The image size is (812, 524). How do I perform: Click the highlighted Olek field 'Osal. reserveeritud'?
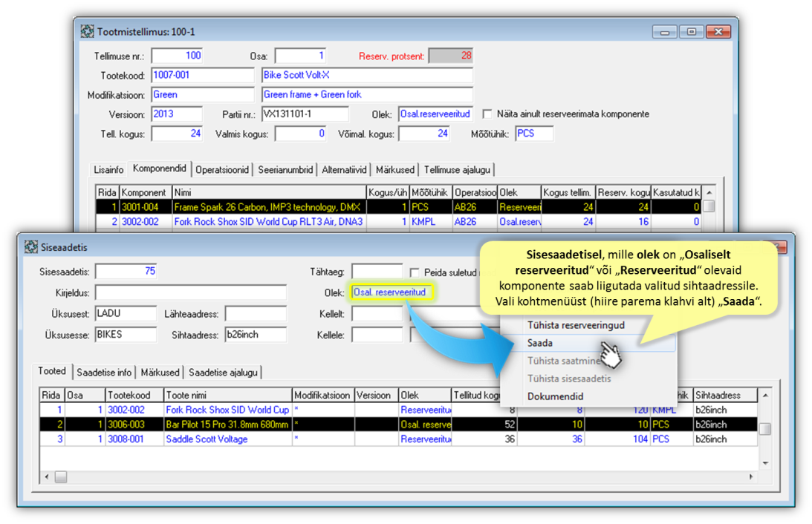[392, 292]
